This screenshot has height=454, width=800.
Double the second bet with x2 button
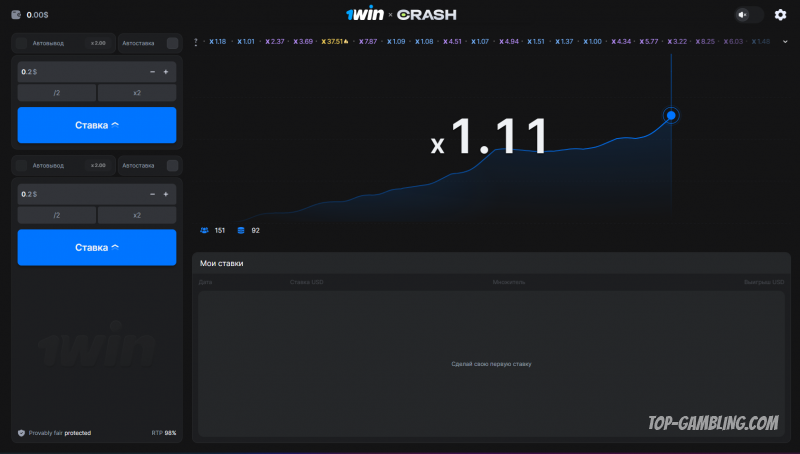(x=136, y=215)
